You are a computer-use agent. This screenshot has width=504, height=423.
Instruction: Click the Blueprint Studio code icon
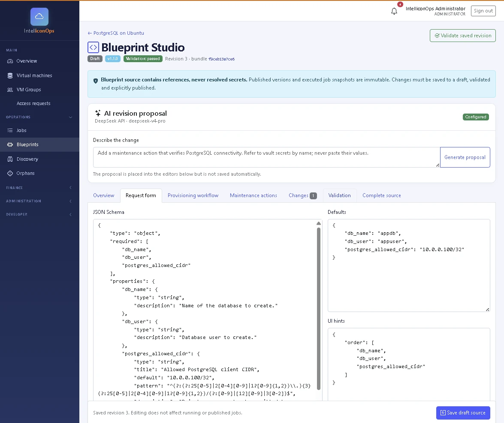93,47
